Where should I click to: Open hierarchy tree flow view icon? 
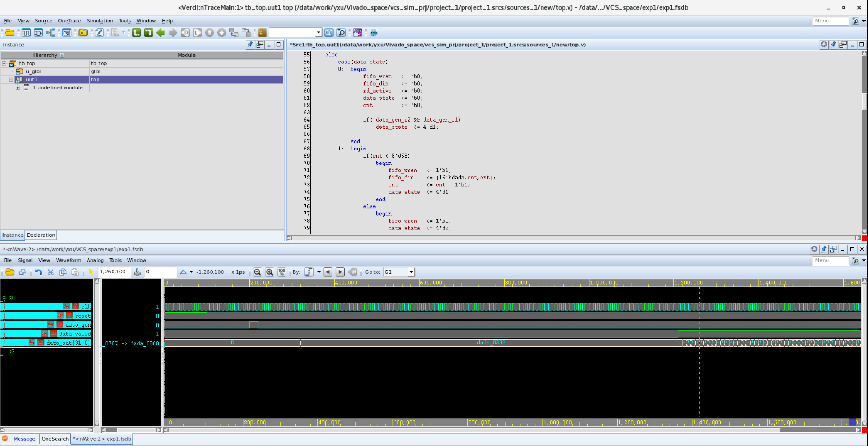(51, 33)
